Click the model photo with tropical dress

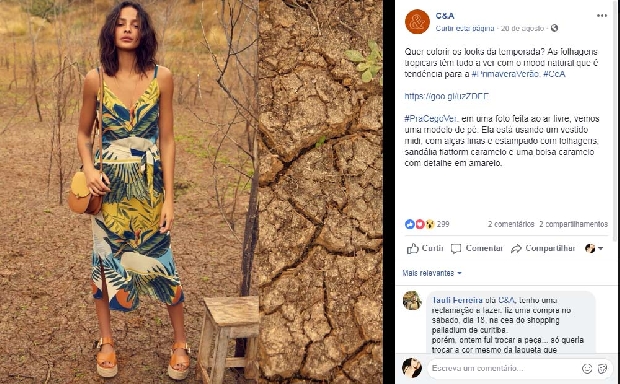(129, 192)
